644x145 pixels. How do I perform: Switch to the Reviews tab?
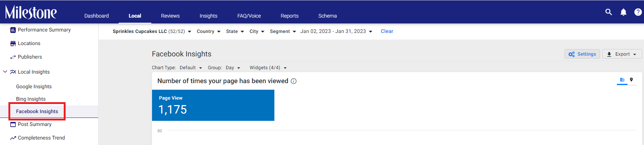(x=170, y=16)
